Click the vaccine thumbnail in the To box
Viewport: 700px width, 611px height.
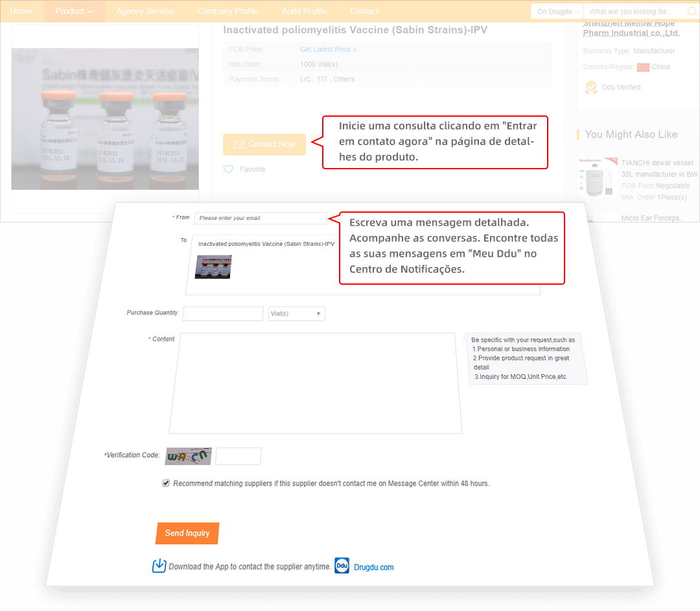(x=213, y=267)
